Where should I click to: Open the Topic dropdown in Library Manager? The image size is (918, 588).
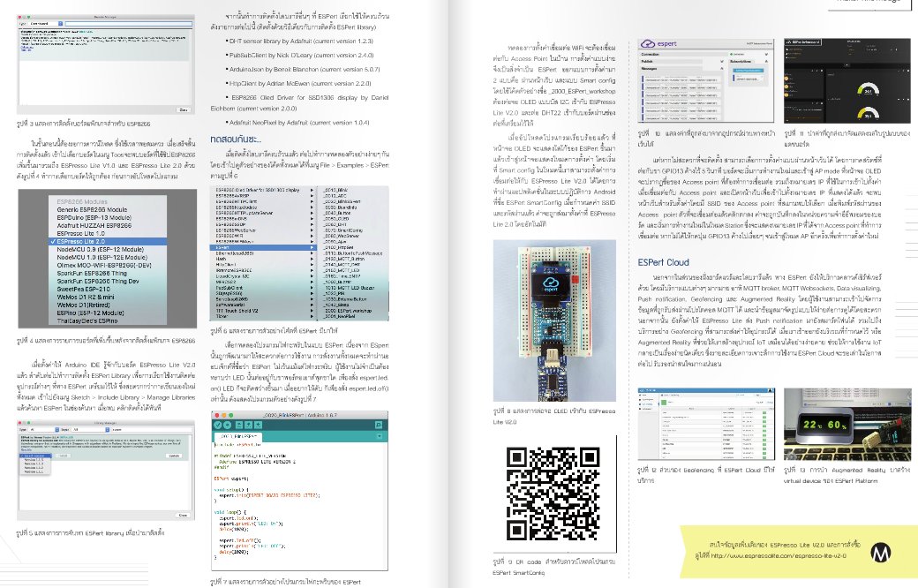91,430
